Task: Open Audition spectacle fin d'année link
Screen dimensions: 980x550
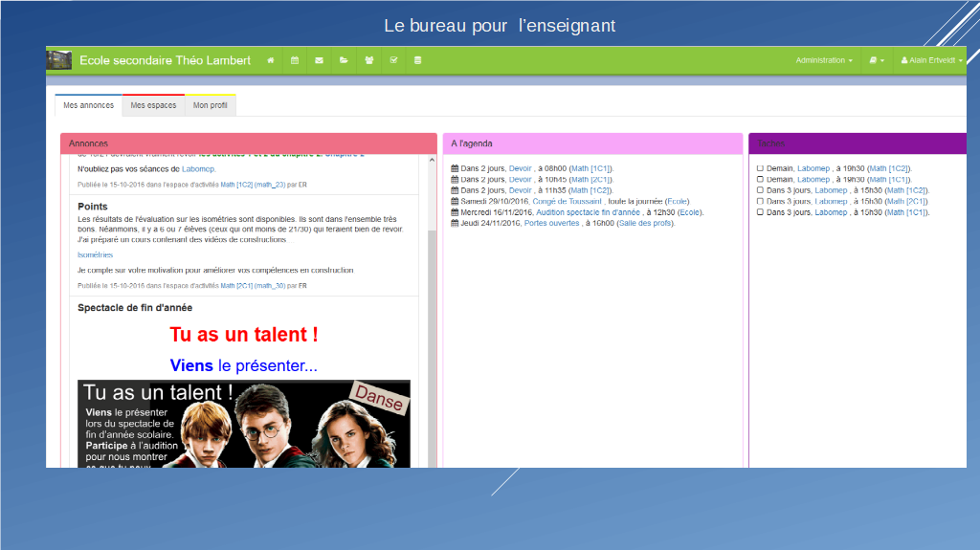Action: [x=589, y=212]
